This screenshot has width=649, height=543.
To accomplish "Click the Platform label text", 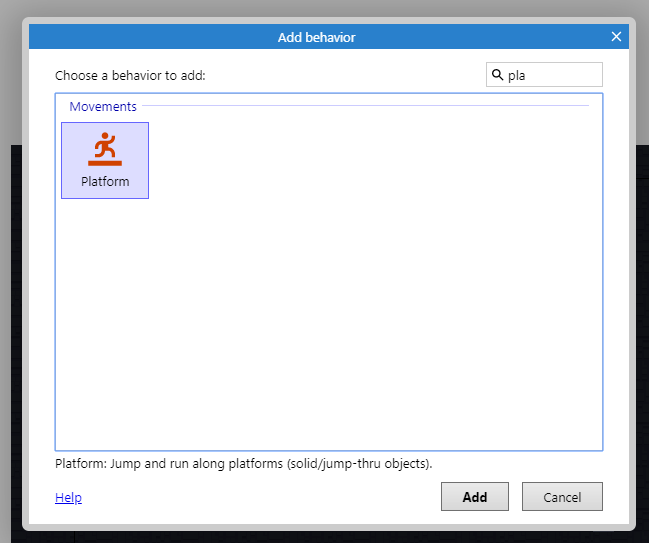I will pyautogui.click(x=105, y=182).
